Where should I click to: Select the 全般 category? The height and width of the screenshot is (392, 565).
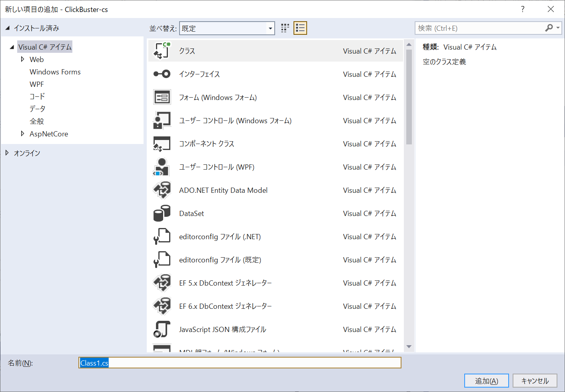pos(37,121)
